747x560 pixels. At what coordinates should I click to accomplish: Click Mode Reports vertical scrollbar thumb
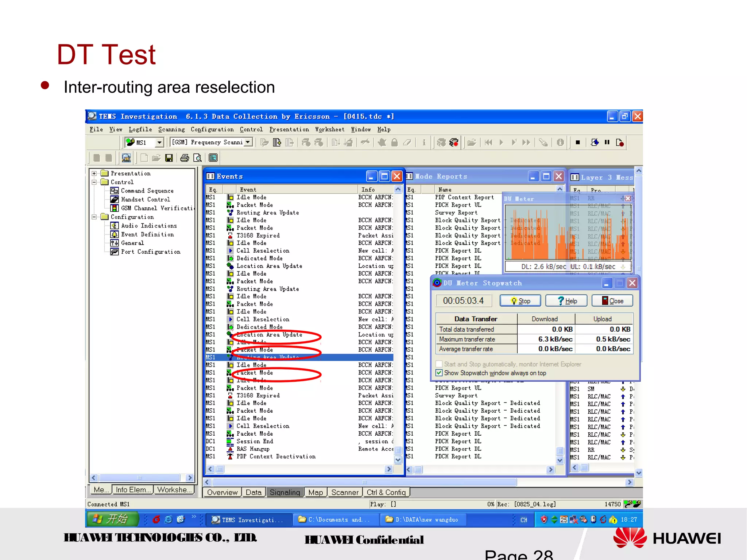click(560, 451)
